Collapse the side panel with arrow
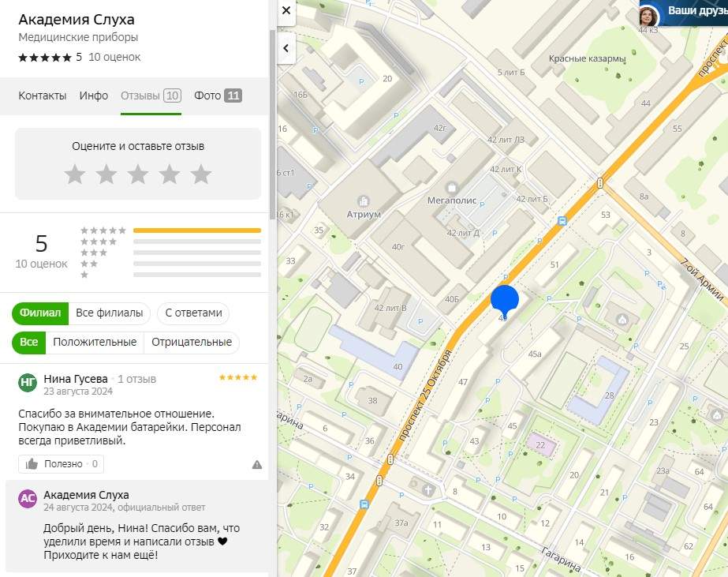 (286, 48)
